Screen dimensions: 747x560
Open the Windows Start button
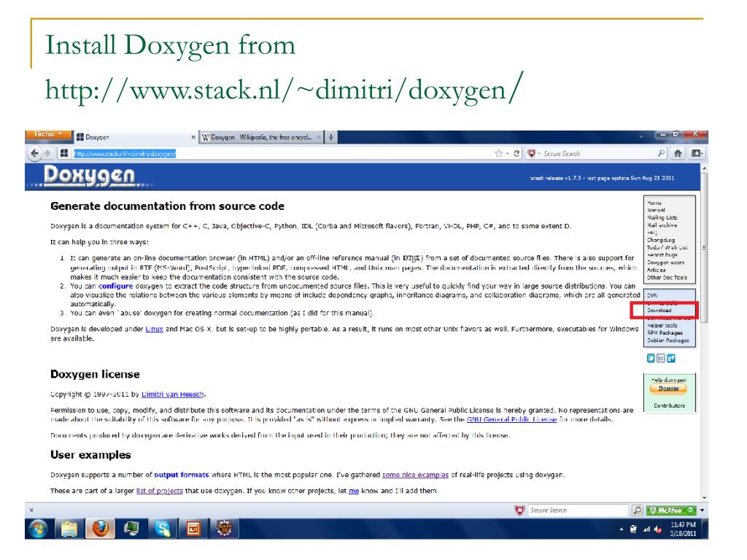tap(38, 529)
